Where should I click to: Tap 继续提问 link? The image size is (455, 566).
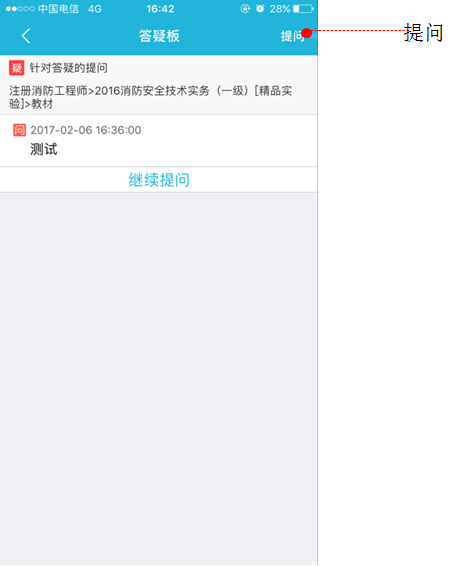[x=159, y=179]
